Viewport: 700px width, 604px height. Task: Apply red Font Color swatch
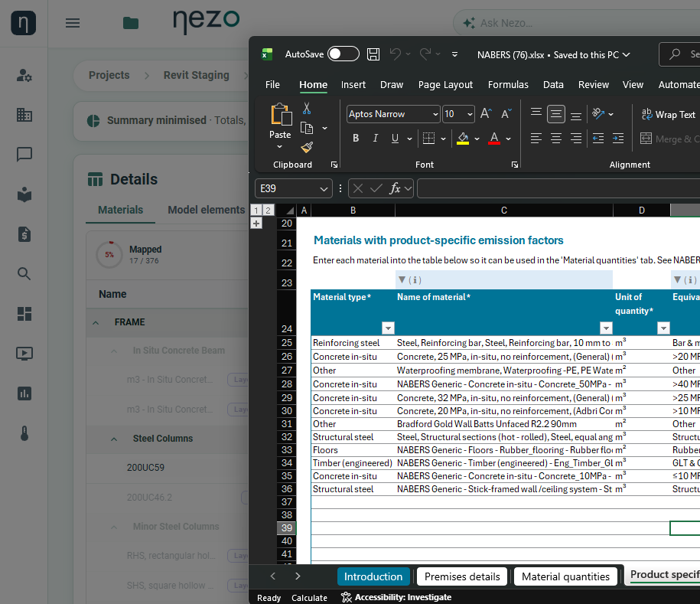click(493, 139)
